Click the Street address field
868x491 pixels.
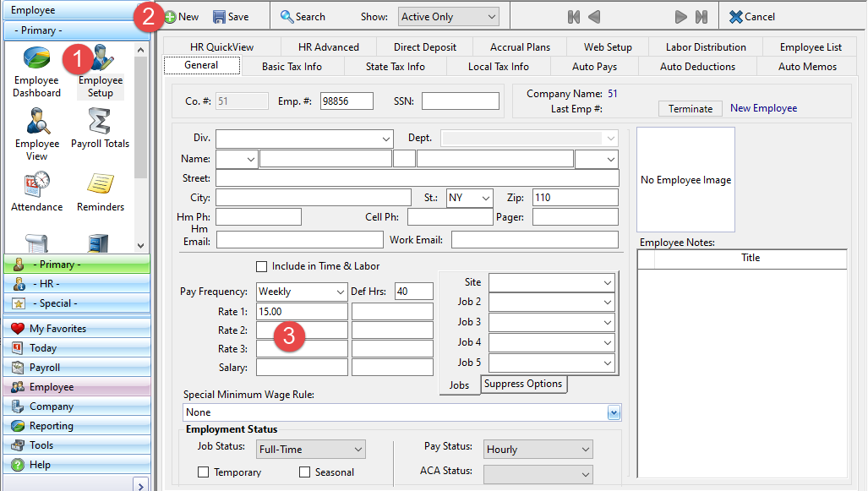click(417, 177)
